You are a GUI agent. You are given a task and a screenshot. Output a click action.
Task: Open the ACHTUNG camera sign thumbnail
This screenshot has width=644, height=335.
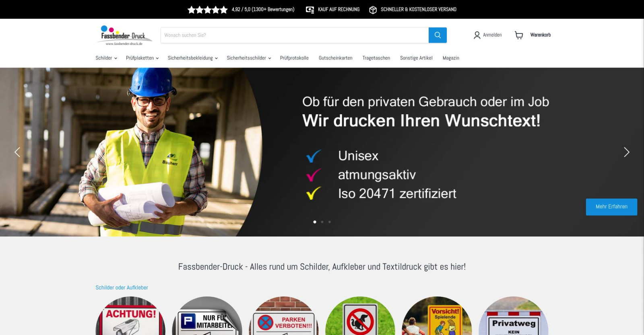pos(131,316)
